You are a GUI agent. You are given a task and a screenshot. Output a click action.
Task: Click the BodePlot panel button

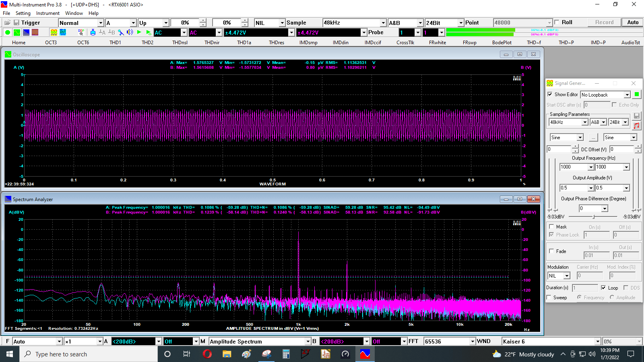coord(502,43)
